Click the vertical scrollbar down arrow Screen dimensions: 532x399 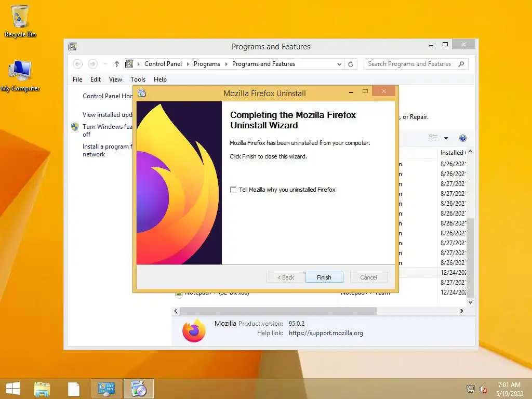(470, 302)
